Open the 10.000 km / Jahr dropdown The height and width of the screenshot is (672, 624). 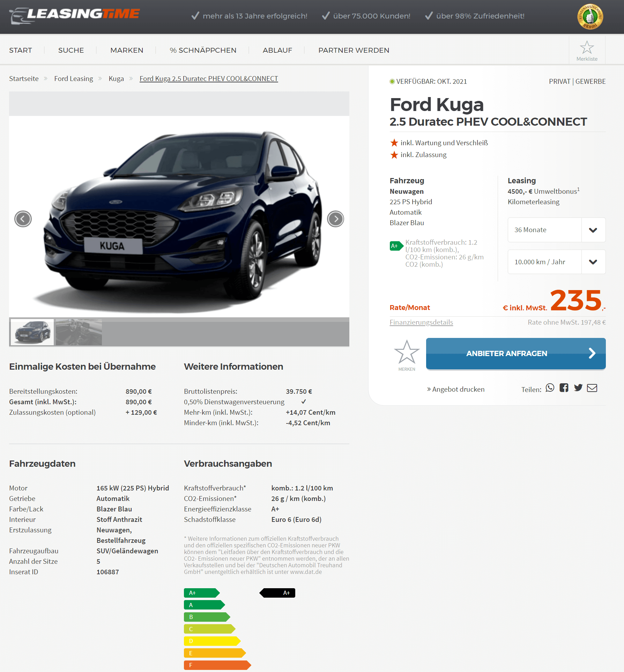coord(557,262)
